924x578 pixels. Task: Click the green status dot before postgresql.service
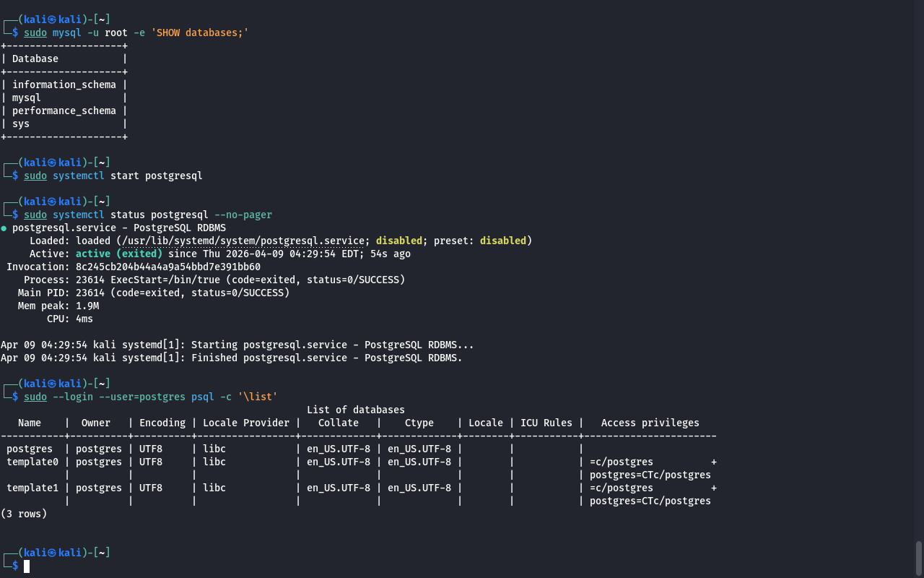4,228
